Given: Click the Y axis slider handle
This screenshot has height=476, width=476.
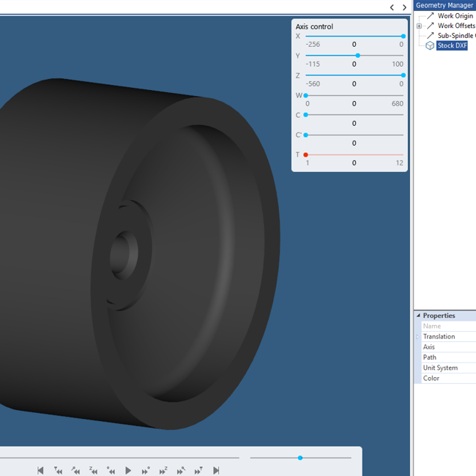Looking at the screenshot, I should click(357, 56).
